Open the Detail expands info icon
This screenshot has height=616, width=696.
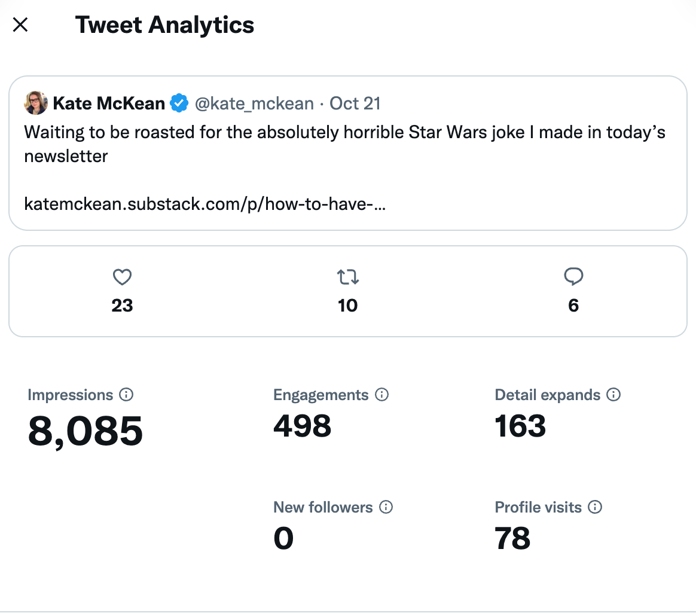click(613, 394)
